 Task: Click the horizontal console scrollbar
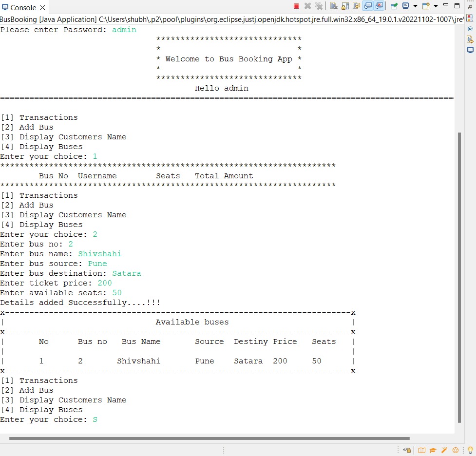209,438
